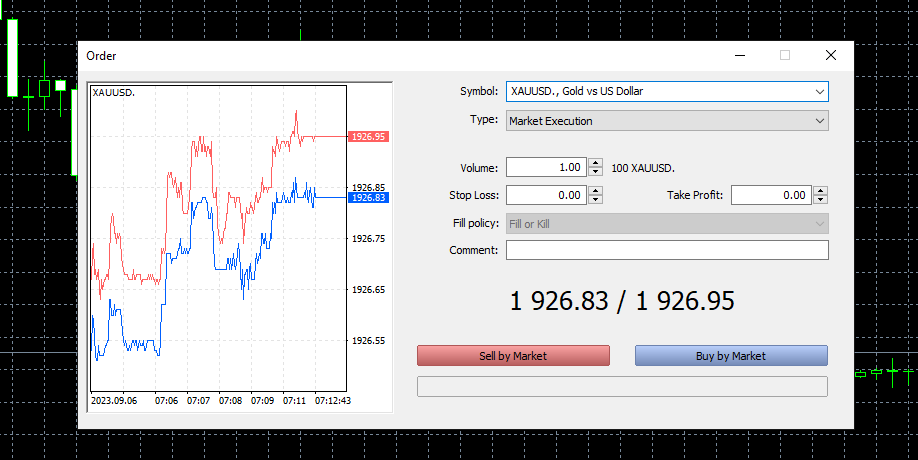Screen dimensions: 918x460
Task: Expand the Type dropdown set to Market Execution
Action: click(x=667, y=121)
